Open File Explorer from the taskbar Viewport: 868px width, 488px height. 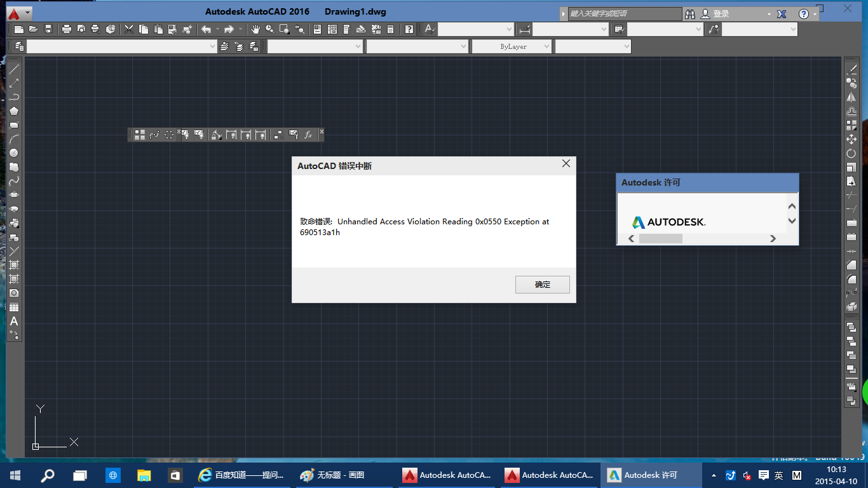pos(144,475)
